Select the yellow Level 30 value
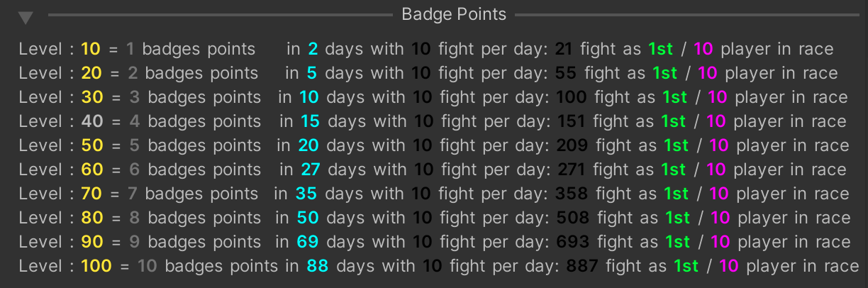Image resolution: width=868 pixels, height=288 pixels. tap(92, 97)
